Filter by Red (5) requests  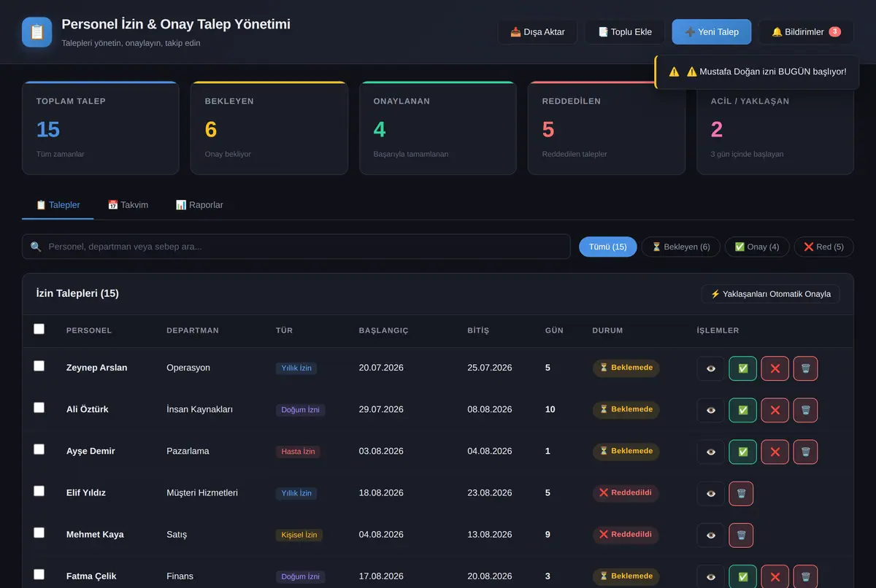823,247
